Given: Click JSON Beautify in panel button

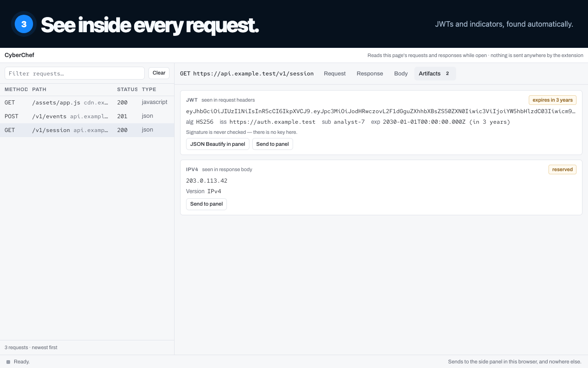Looking at the screenshot, I should click(218, 144).
